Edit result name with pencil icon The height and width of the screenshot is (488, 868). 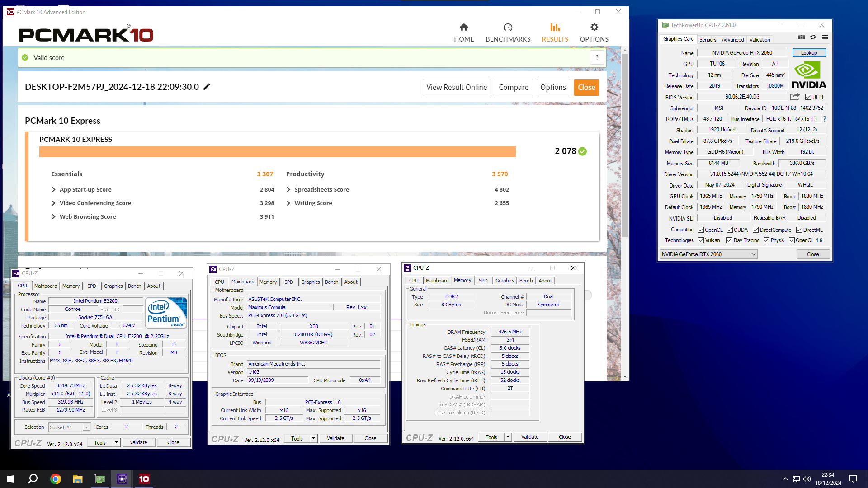point(207,87)
